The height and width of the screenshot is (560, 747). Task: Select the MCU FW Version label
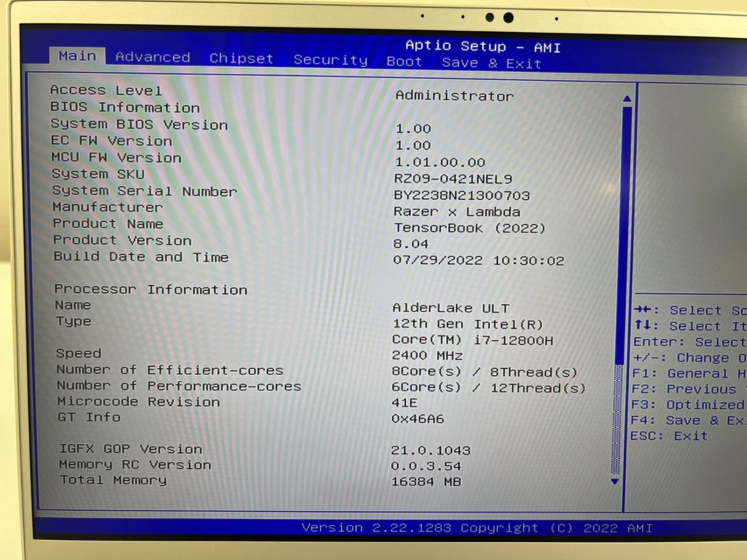(117, 157)
